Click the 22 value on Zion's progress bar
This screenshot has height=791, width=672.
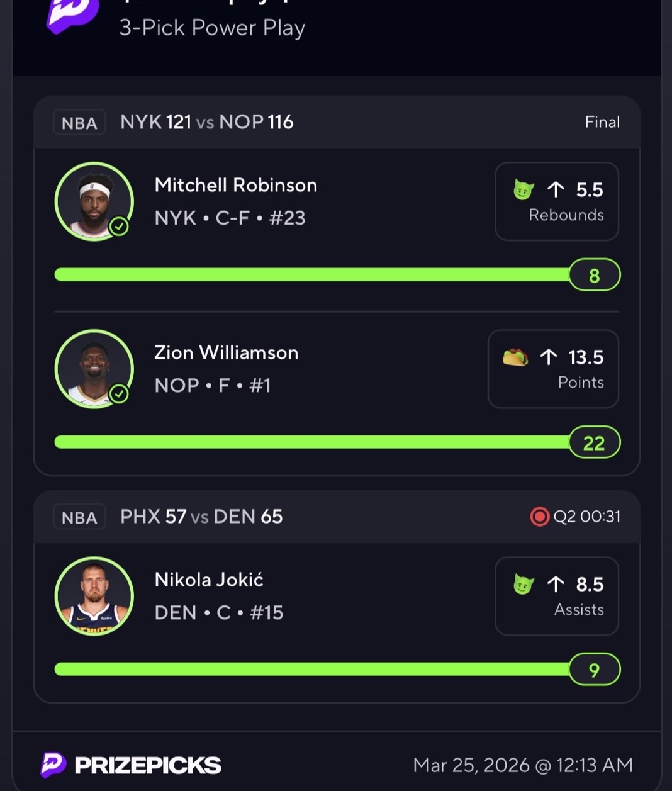pyautogui.click(x=595, y=442)
